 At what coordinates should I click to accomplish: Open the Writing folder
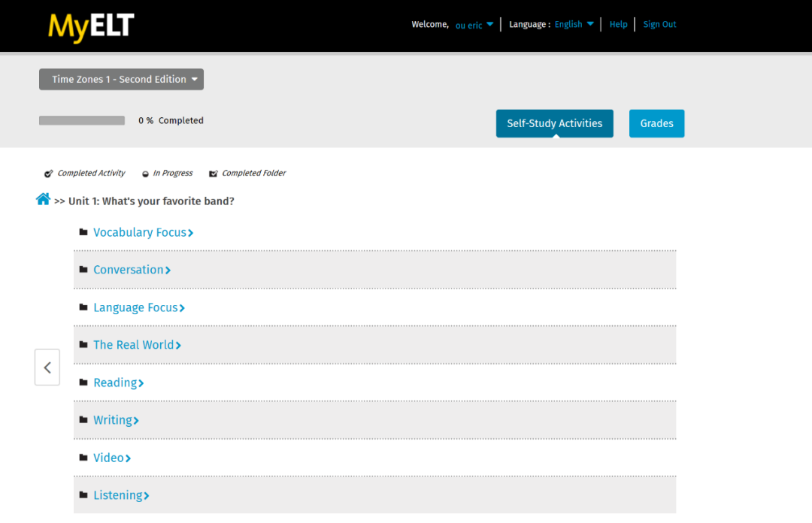click(116, 420)
